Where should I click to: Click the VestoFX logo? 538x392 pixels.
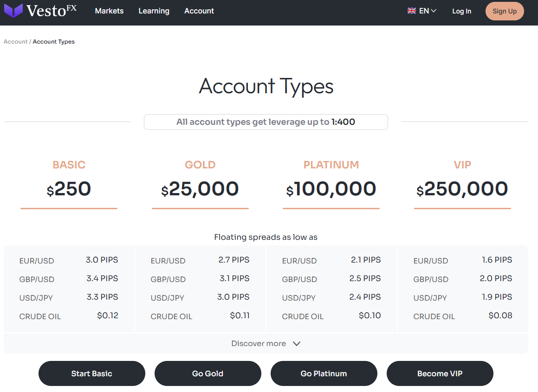40,11
